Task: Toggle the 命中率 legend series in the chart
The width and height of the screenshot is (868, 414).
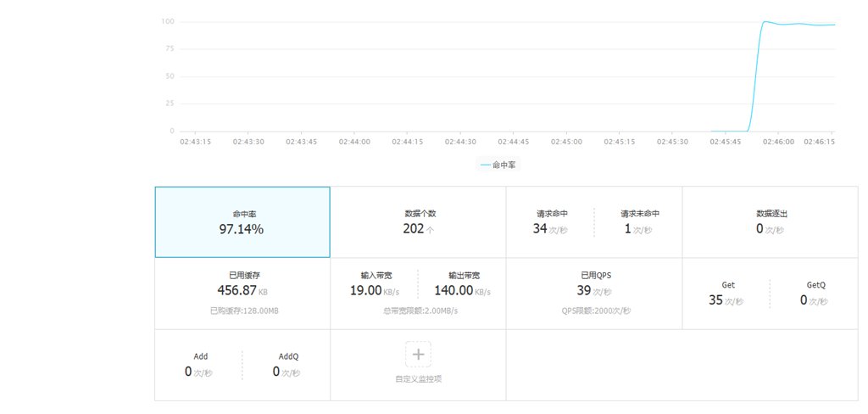Action: [x=498, y=165]
